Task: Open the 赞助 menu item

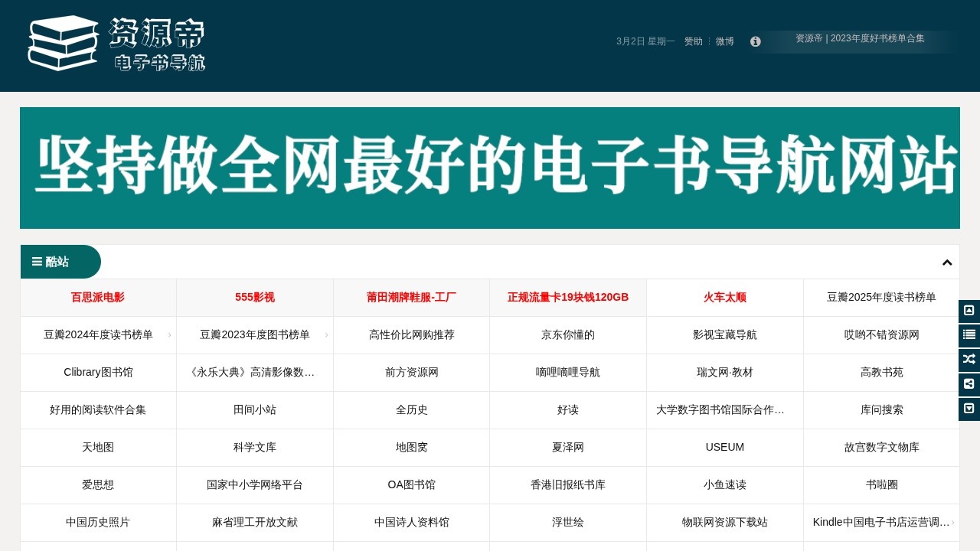Action: [x=693, y=42]
